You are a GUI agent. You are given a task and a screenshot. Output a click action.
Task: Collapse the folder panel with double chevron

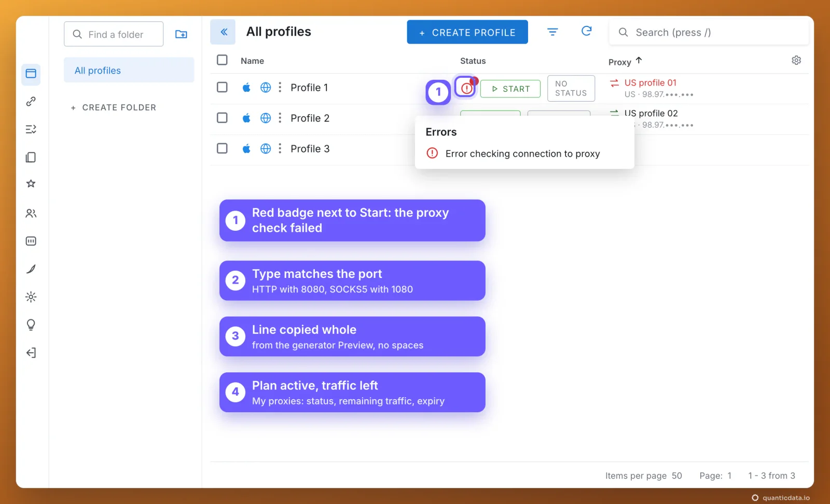223,32
